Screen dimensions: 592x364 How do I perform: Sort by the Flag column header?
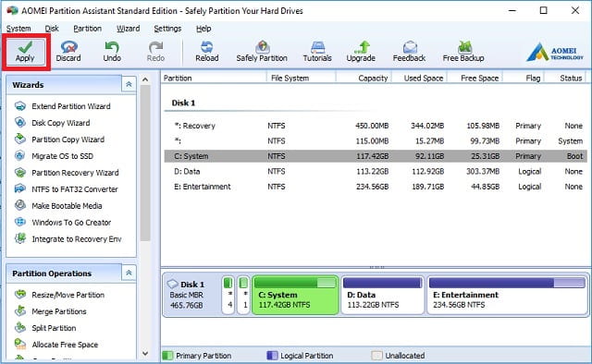[524, 79]
